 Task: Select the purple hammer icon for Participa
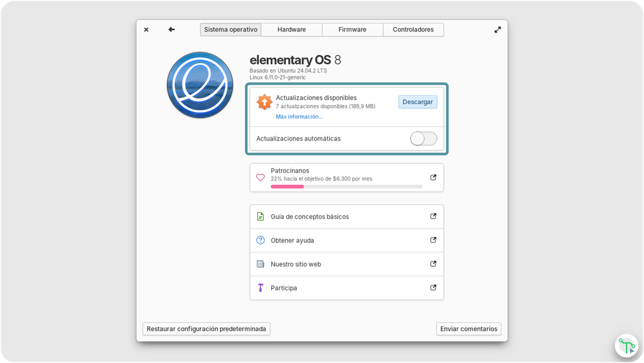click(x=260, y=287)
